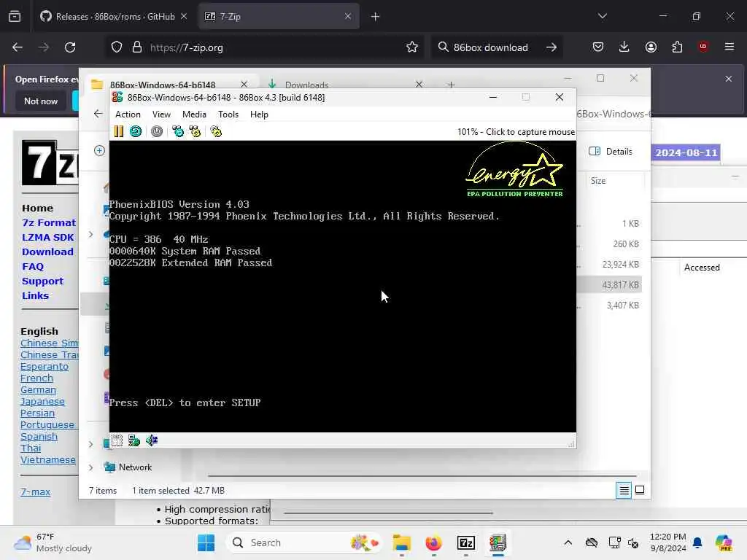The image size is (747, 560).
Task: Open Firefox Downloads panel icon
Action: (624, 47)
